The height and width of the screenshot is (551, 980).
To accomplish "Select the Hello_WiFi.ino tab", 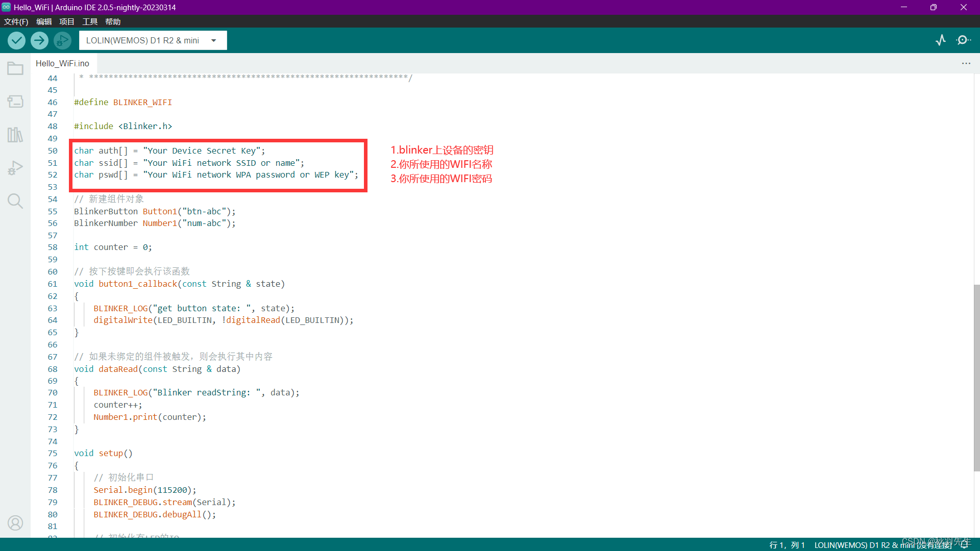I will pos(62,63).
